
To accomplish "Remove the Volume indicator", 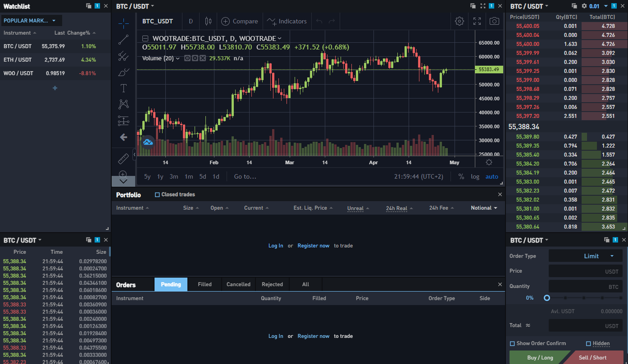I will 203,58.
